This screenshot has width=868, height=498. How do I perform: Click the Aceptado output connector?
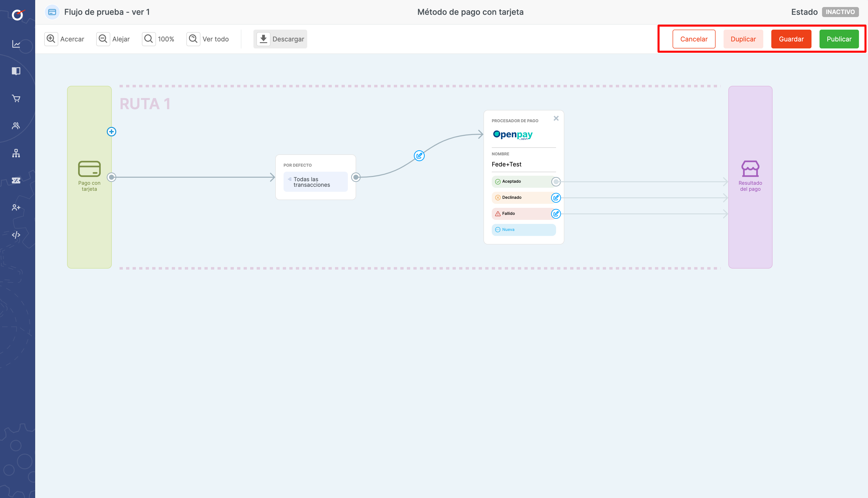click(x=556, y=182)
